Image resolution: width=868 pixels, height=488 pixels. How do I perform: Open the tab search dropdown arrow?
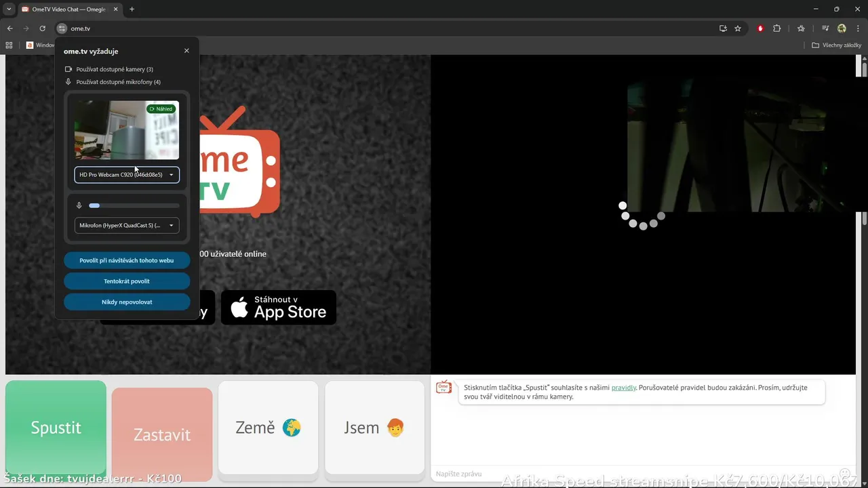(9, 9)
